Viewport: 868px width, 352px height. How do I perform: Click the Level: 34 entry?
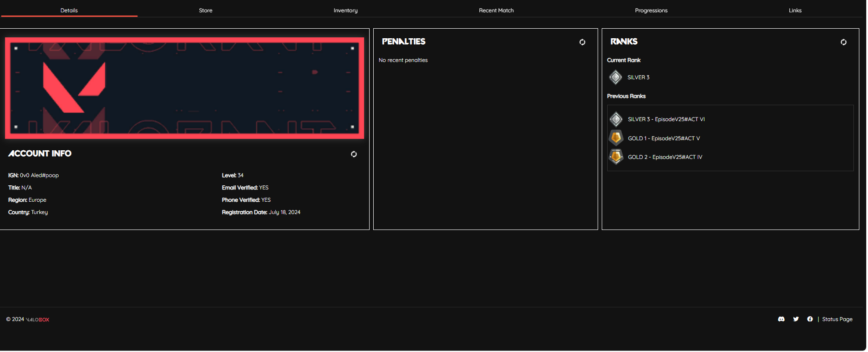[233, 175]
